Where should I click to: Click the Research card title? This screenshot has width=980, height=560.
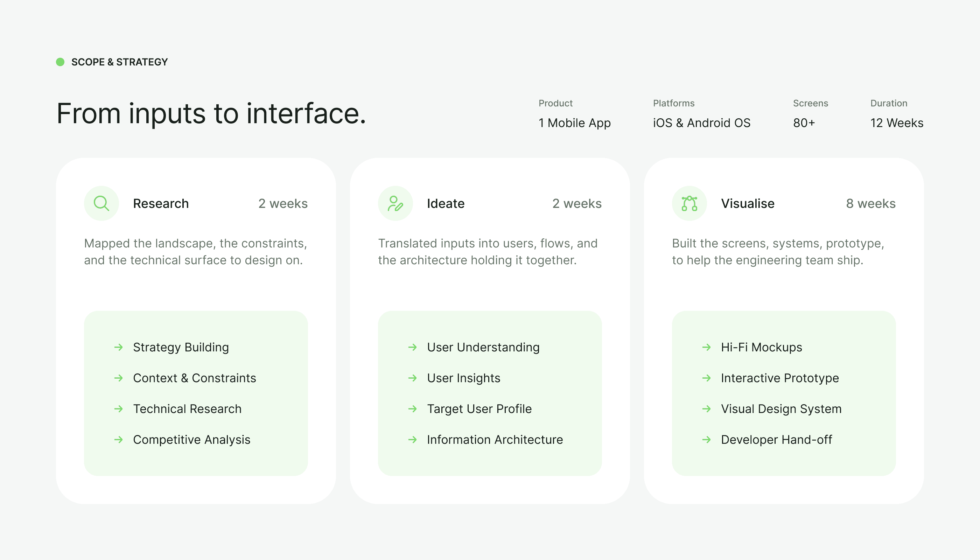(161, 203)
